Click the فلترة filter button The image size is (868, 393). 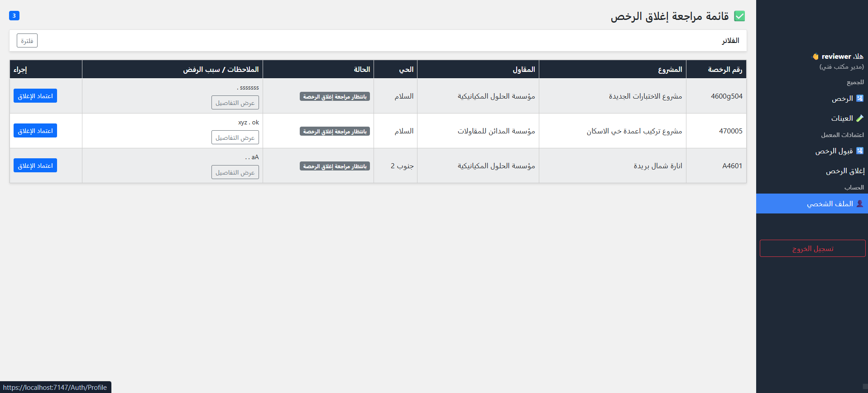(x=27, y=41)
